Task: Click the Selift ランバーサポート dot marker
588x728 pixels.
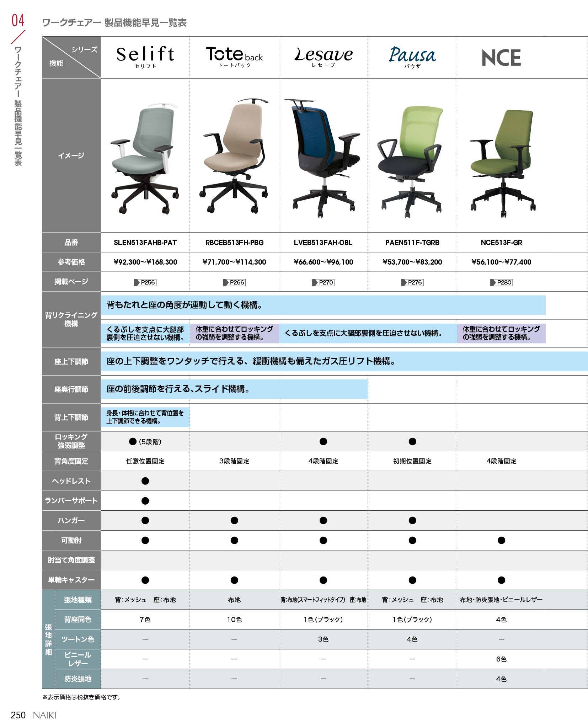Action: 145,501
